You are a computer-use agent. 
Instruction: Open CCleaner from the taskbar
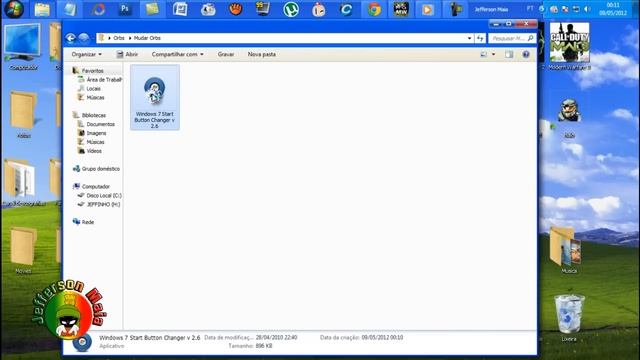346,9
